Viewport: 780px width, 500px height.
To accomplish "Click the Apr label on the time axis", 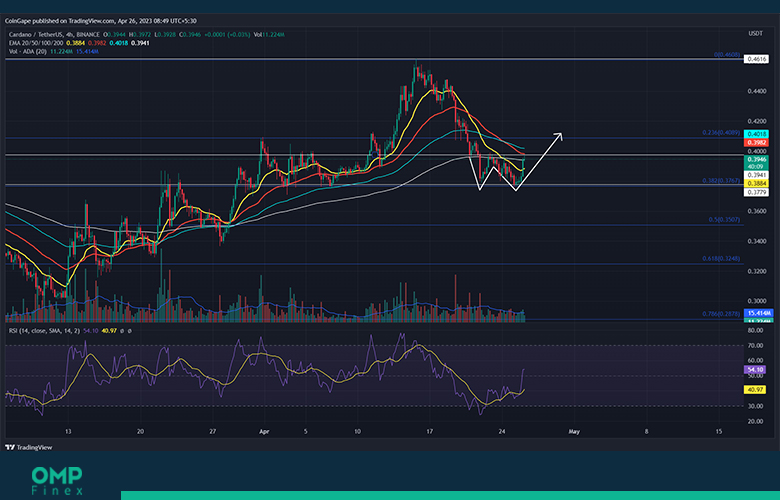I will (x=264, y=431).
